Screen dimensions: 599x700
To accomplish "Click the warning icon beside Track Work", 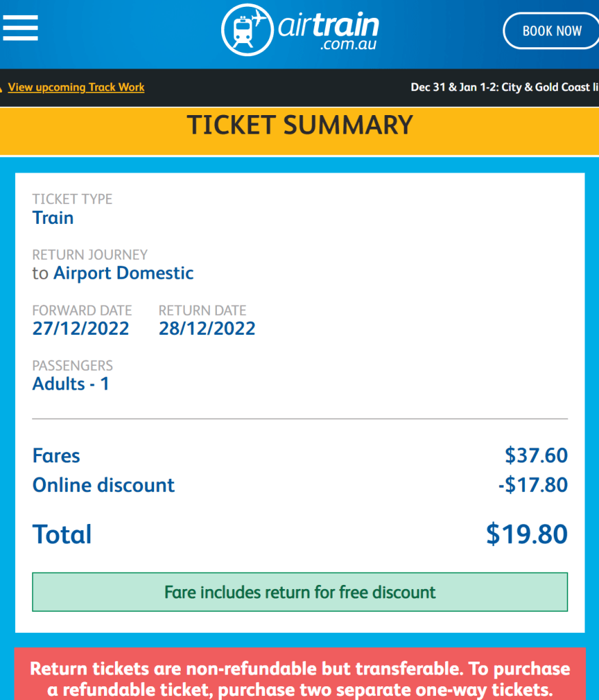I will (x=2, y=88).
